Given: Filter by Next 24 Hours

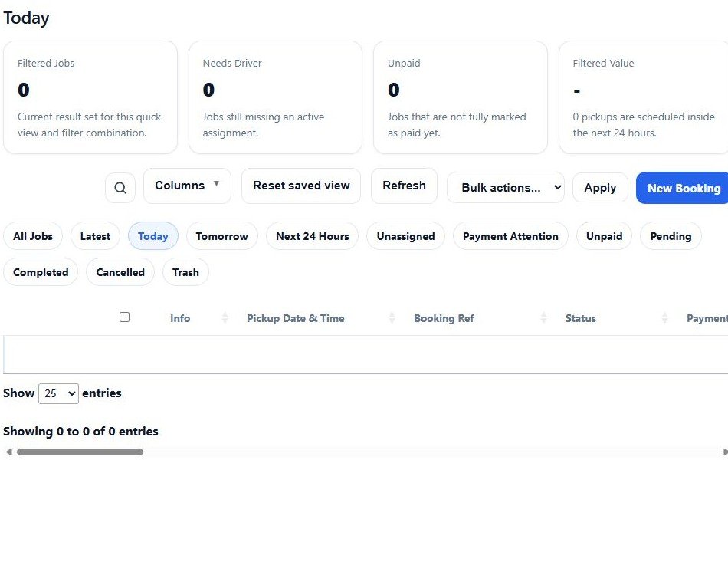Looking at the screenshot, I should point(312,236).
